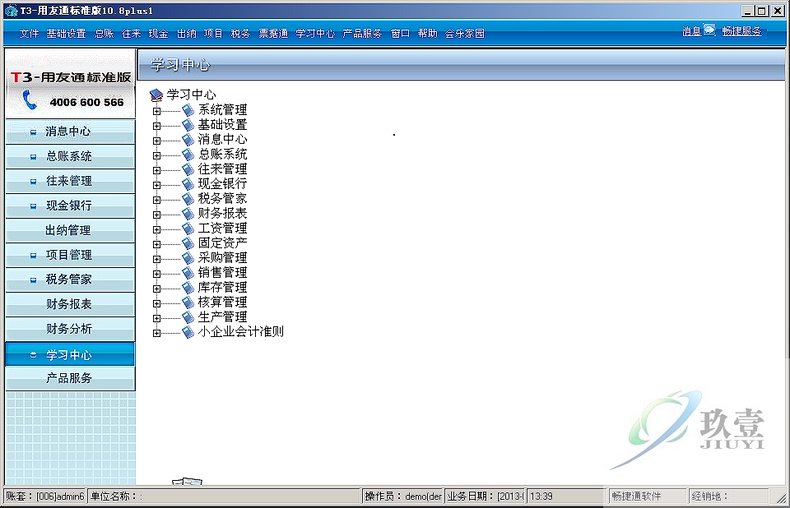Image resolution: width=790 pixels, height=508 pixels.
Task: Expand the 小企业会计准则 tree node
Action: 157,333
